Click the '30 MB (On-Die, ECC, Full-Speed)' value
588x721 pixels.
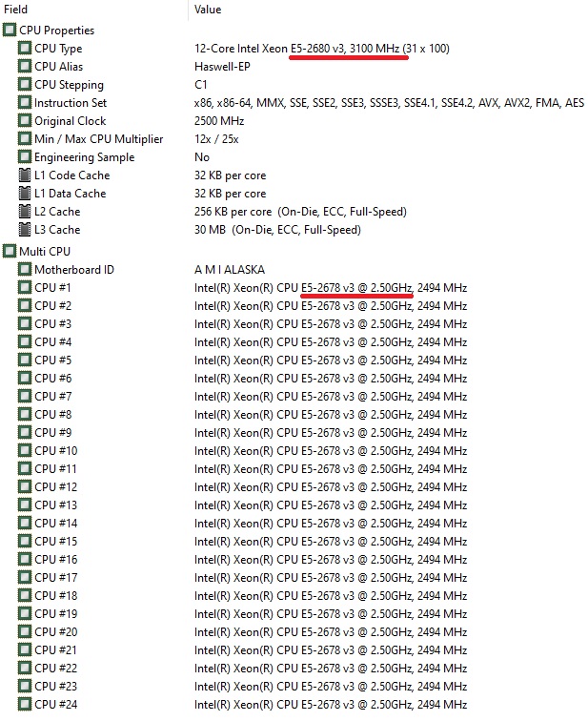click(x=277, y=230)
